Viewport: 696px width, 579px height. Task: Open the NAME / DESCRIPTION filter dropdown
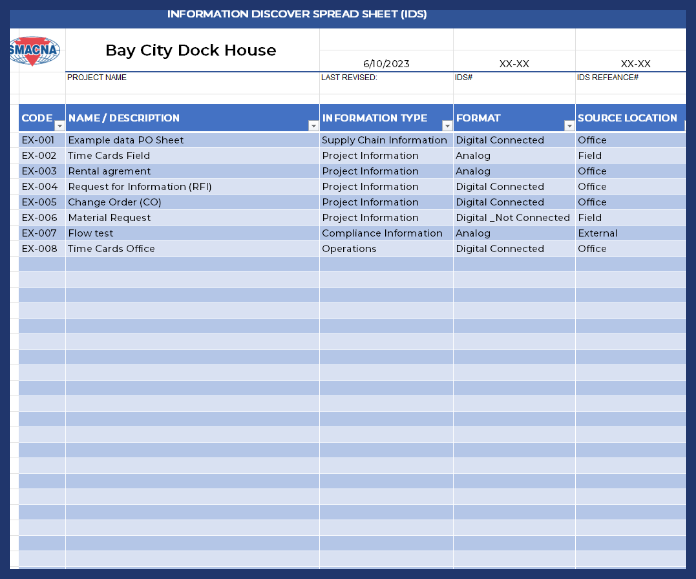(313, 126)
